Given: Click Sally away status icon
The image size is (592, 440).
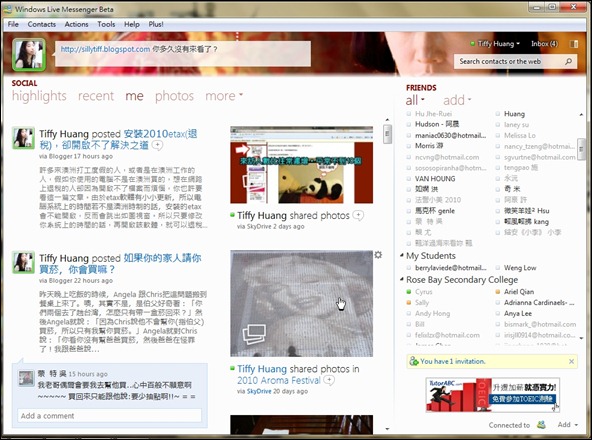Looking at the screenshot, I should 409,303.
